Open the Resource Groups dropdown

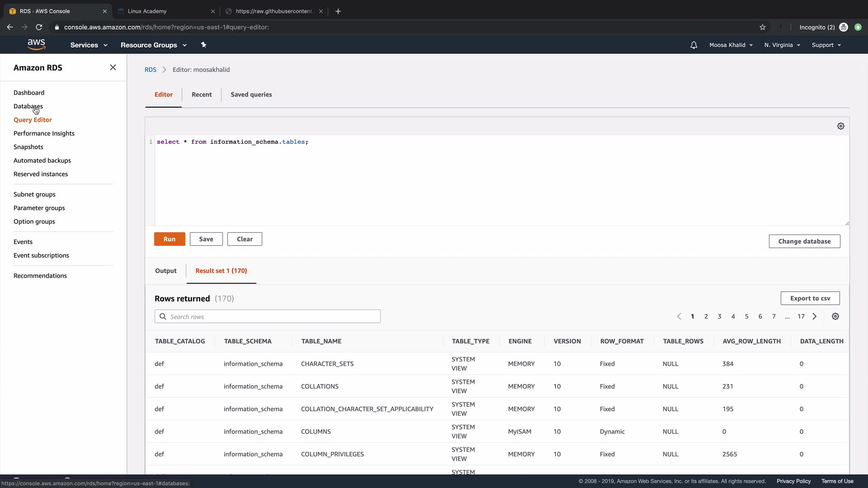[x=153, y=45]
